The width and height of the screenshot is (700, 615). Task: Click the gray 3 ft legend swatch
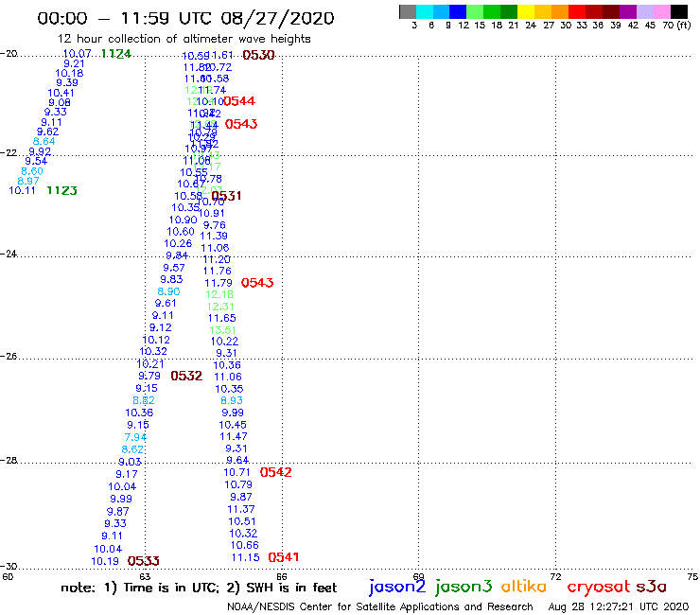point(408,11)
